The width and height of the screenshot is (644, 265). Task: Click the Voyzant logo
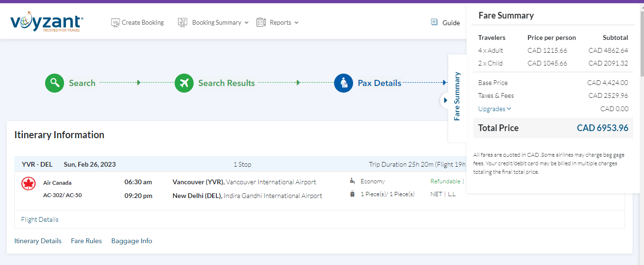(47, 22)
